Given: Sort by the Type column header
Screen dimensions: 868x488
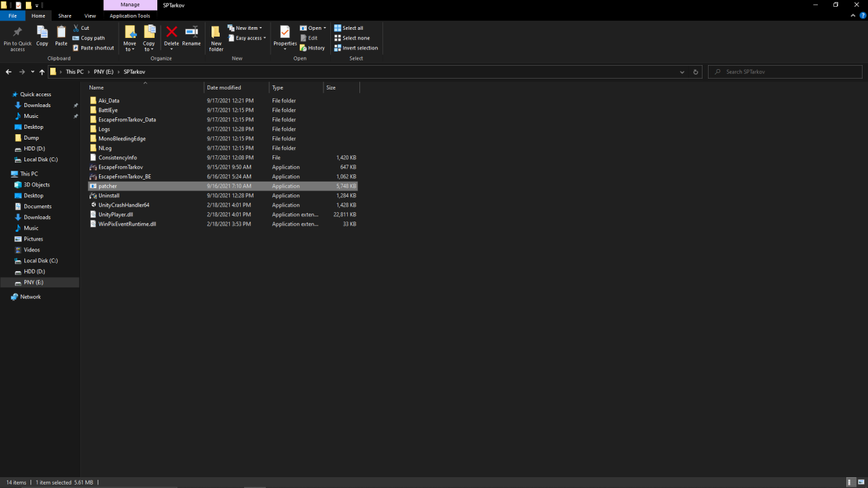Looking at the screenshot, I should [296, 87].
